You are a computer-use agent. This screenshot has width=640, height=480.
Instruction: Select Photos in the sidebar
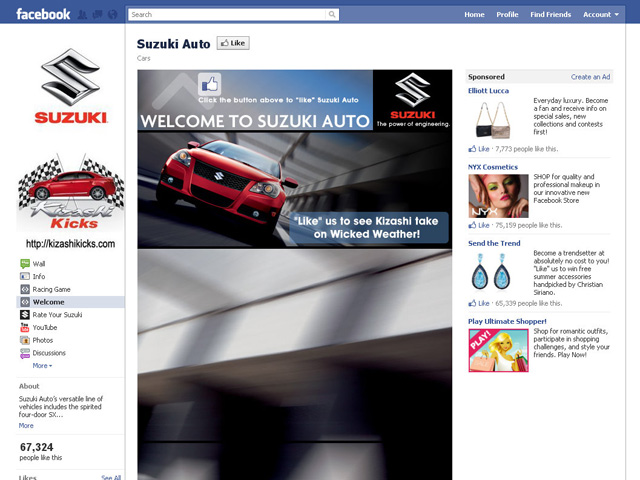coord(43,340)
